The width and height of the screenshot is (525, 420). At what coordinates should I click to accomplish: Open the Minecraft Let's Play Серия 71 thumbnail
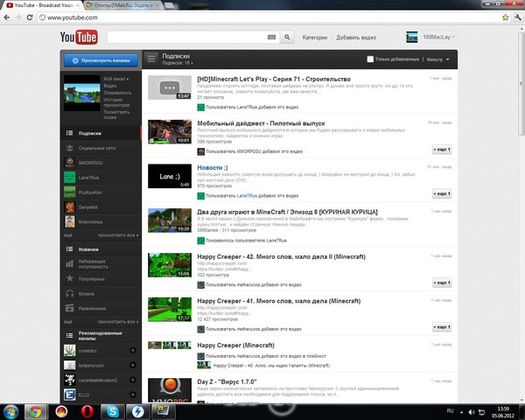(170, 87)
